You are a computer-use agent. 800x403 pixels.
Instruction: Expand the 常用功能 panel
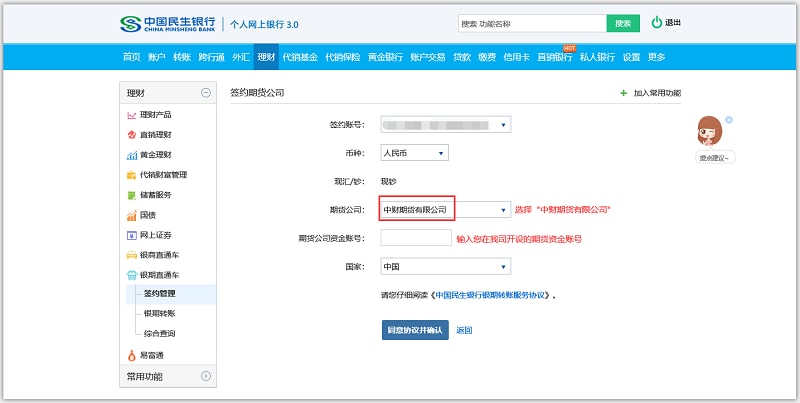206,377
